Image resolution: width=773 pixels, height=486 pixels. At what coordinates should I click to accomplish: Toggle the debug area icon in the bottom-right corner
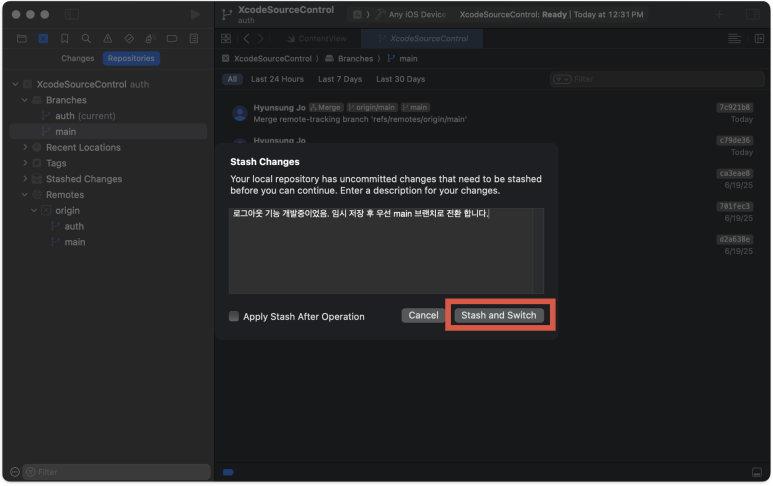pos(757,472)
